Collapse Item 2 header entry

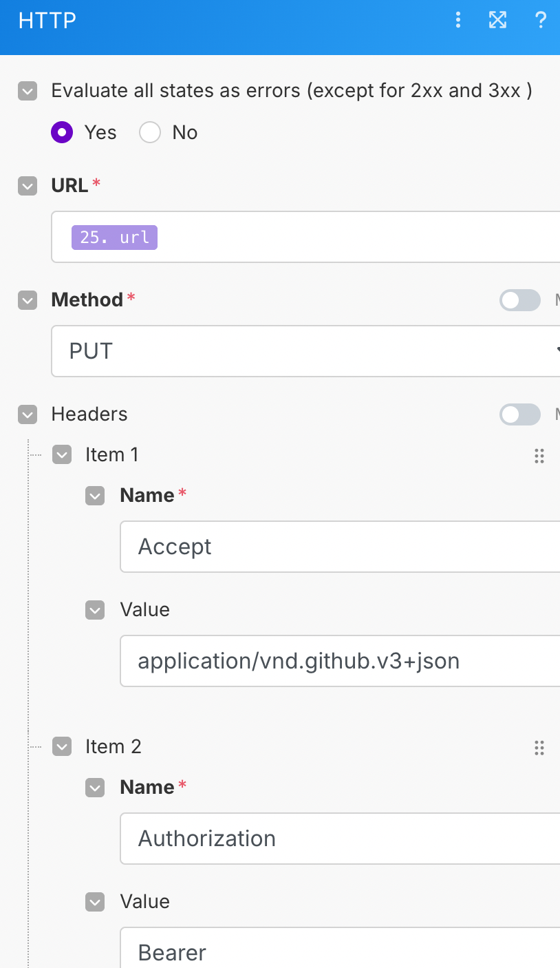(62, 747)
